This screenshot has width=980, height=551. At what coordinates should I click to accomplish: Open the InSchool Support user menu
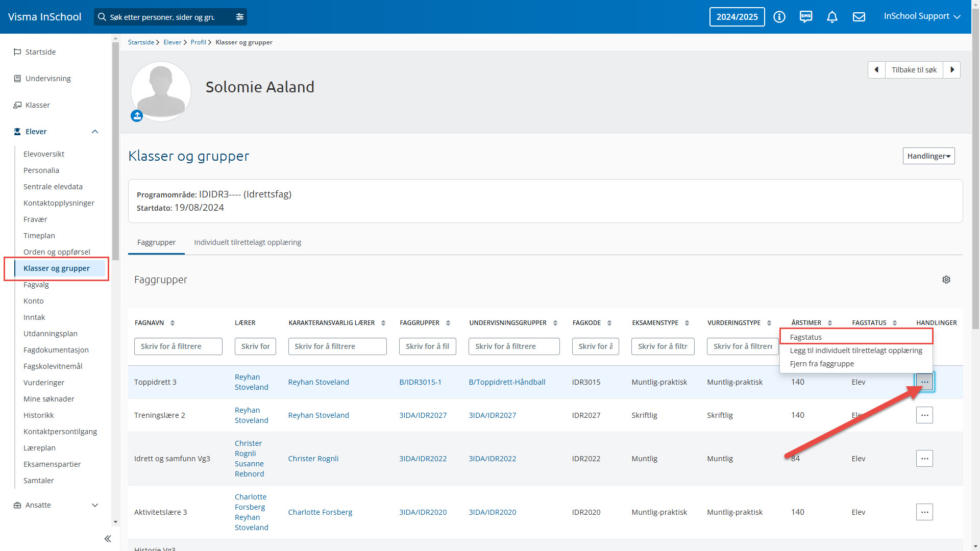922,16
